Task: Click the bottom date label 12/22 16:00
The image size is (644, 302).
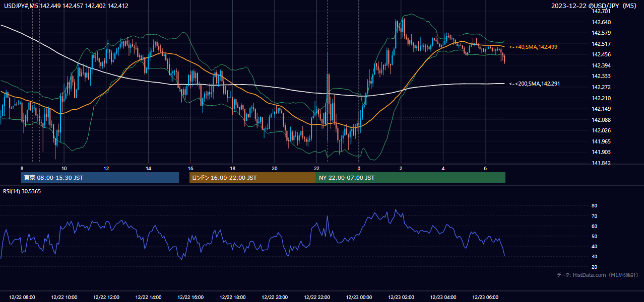Action: coord(190,297)
